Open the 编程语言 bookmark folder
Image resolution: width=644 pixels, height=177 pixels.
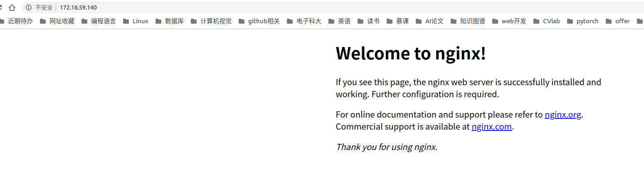click(99, 21)
